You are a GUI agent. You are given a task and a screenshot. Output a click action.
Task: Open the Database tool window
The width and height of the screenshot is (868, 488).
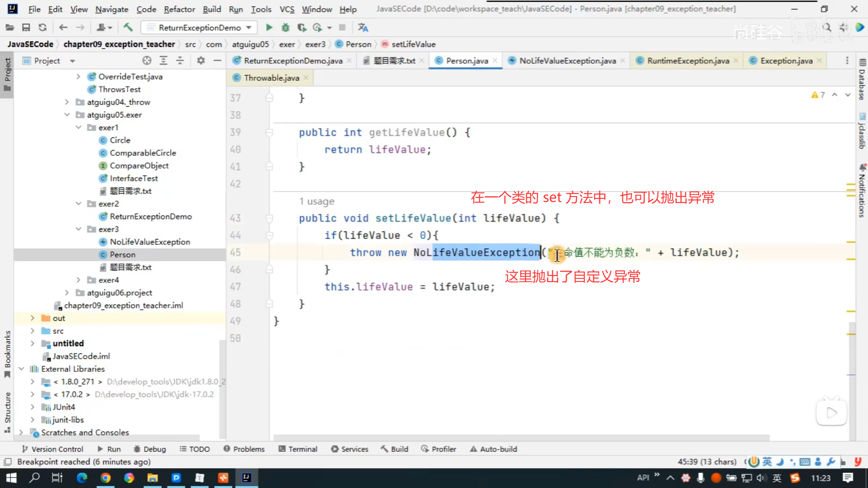point(862,80)
